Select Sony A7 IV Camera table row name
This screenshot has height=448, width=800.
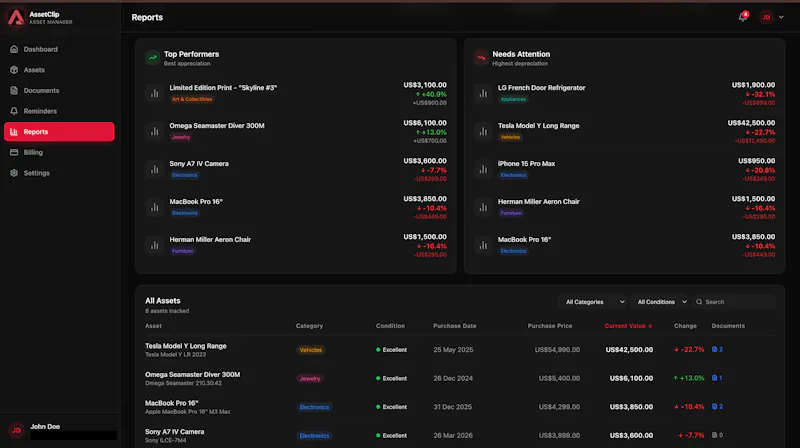(x=174, y=432)
